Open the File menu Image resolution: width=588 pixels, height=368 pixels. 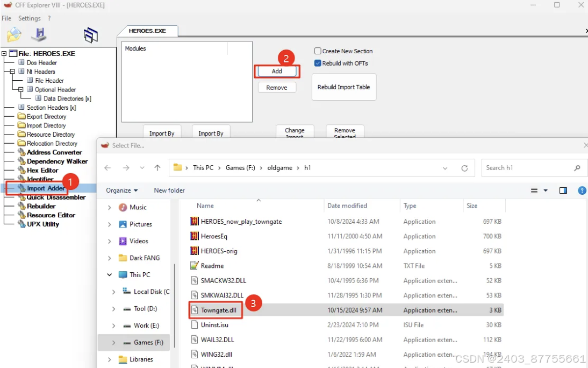point(6,18)
